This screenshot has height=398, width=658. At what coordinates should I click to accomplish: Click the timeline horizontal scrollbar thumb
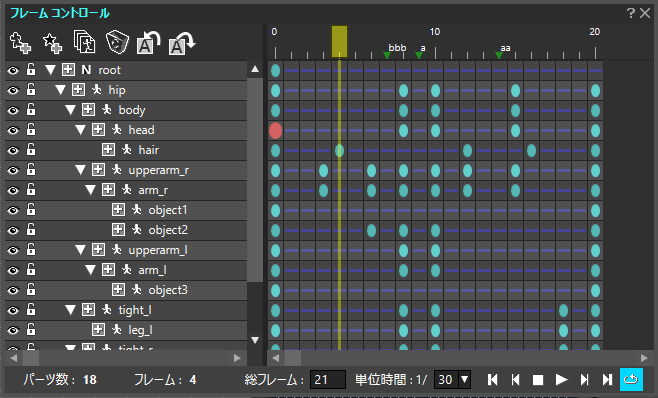(293, 358)
